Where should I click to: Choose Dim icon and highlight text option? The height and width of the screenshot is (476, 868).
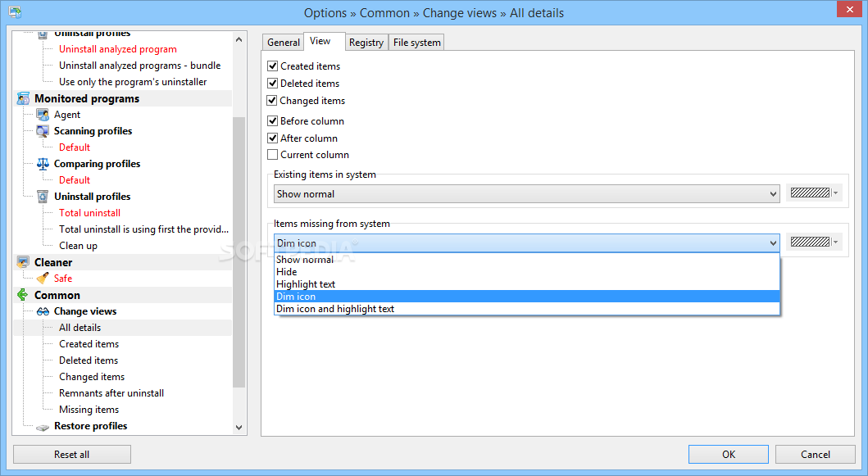[526, 309]
